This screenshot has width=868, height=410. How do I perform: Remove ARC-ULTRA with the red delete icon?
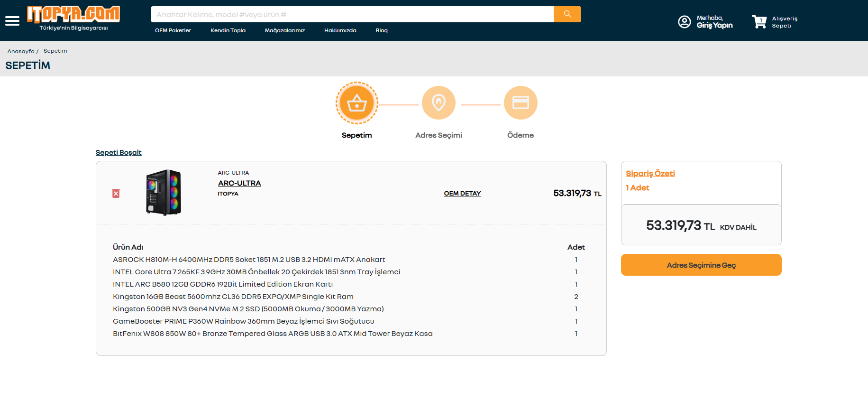coord(116,193)
